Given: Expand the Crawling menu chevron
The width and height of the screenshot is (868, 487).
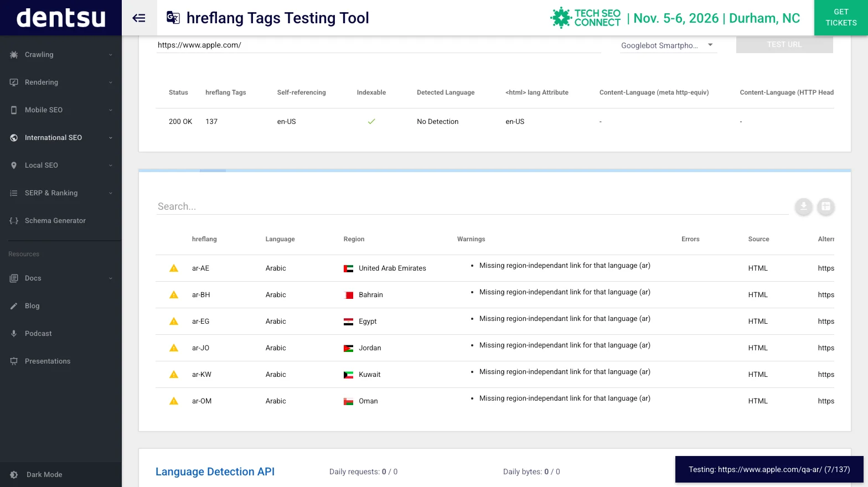Looking at the screenshot, I should point(111,55).
